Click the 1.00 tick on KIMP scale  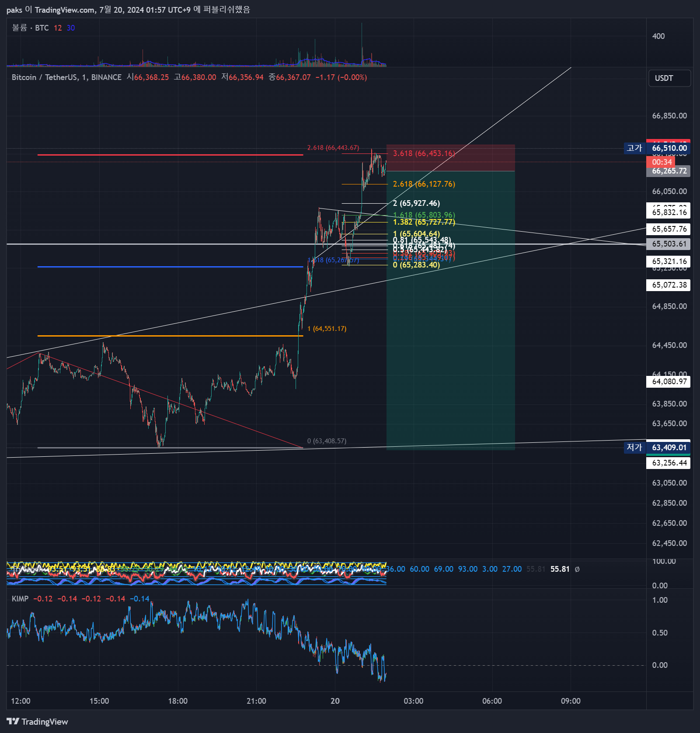[x=660, y=600]
